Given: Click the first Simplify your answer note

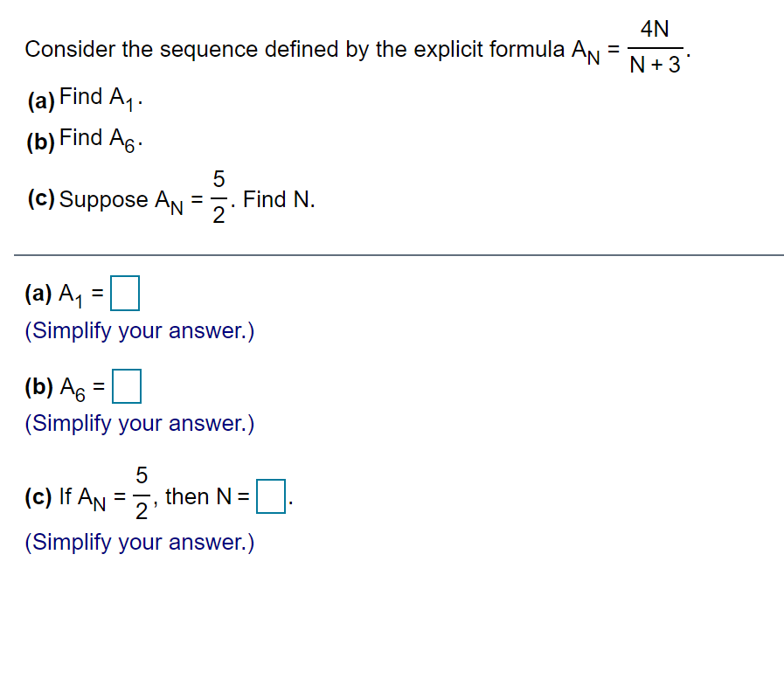Looking at the screenshot, I should (x=138, y=330).
